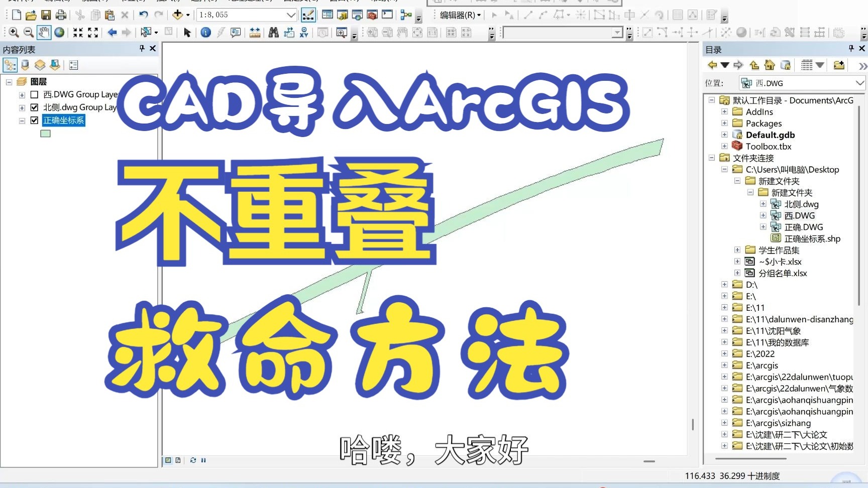Open the Python window from the toolbar
868x488 pixels.
tap(386, 15)
